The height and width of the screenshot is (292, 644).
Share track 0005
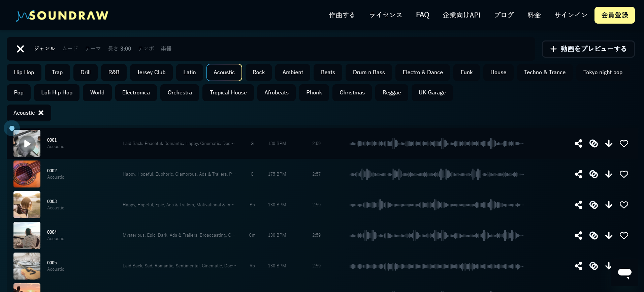click(x=578, y=266)
